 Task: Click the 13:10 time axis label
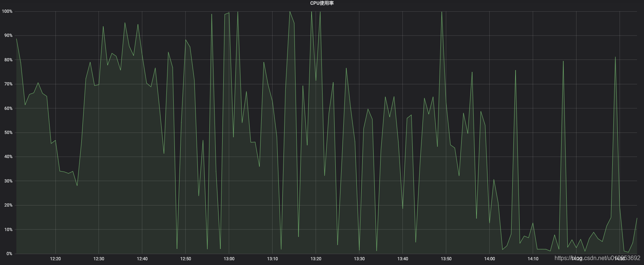click(x=273, y=259)
